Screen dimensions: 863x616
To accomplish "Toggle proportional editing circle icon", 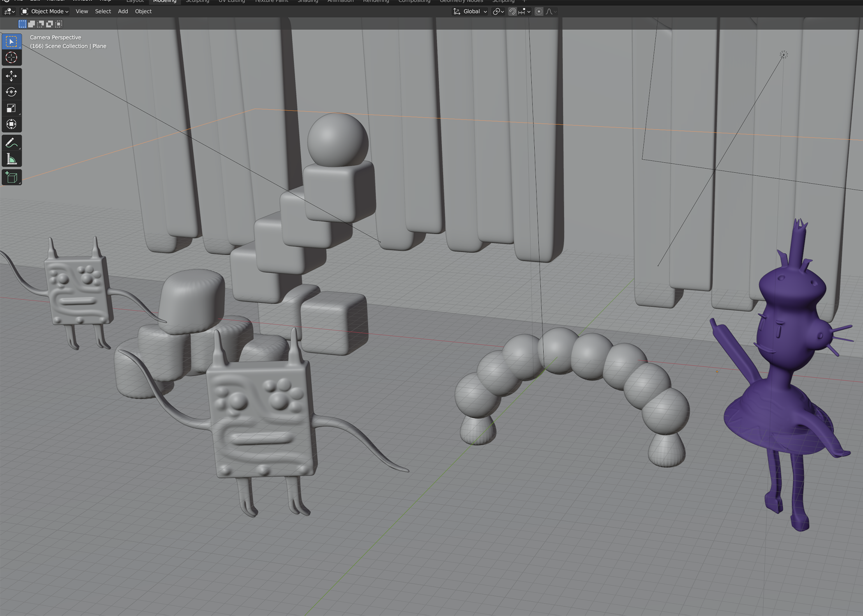I will (539, 11).
